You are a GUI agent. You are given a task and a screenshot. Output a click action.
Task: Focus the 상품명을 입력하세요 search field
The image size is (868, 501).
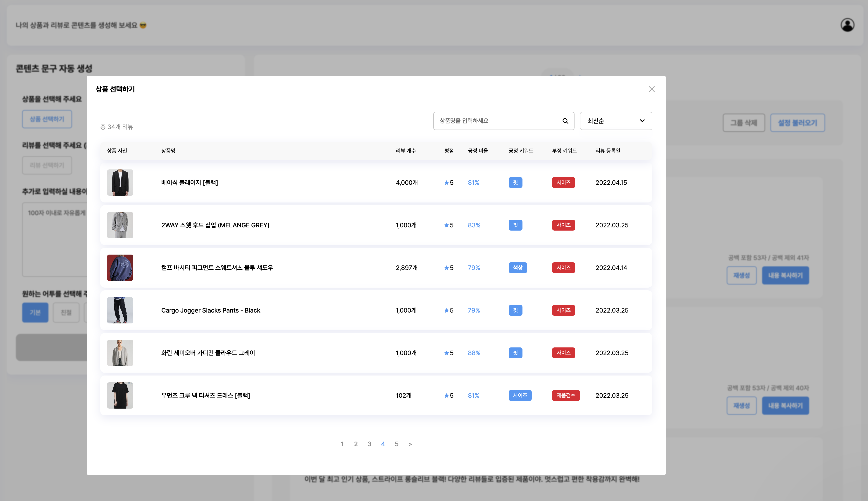pos(504,121)
